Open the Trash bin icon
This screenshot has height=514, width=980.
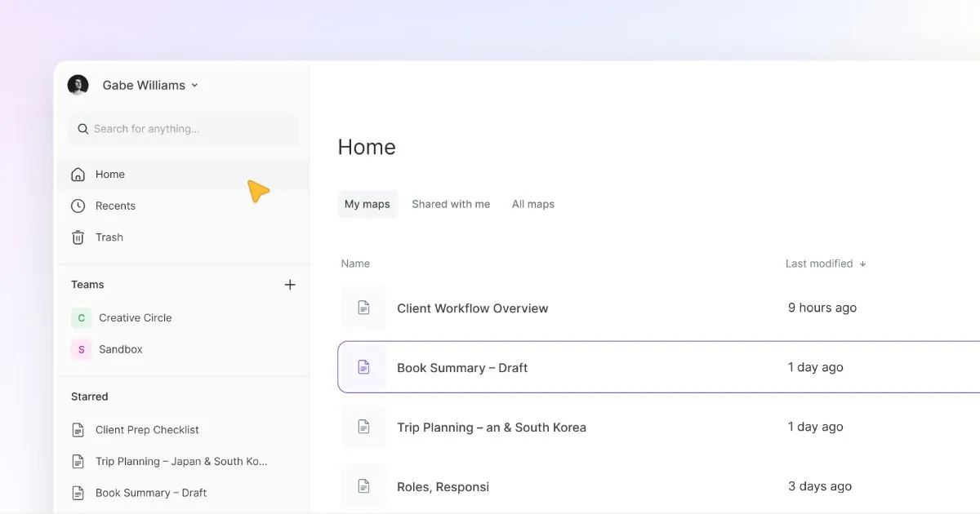[78, 237]
